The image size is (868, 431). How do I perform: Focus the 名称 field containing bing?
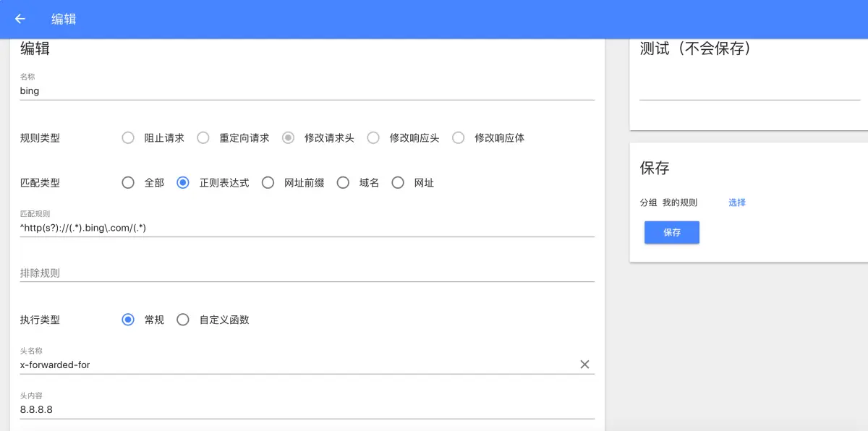(289, 90)
